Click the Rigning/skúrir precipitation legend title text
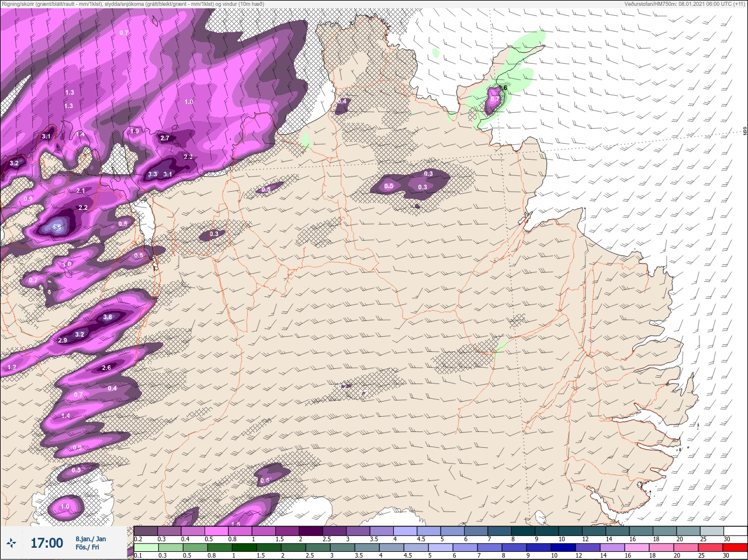 click(133, 4)
